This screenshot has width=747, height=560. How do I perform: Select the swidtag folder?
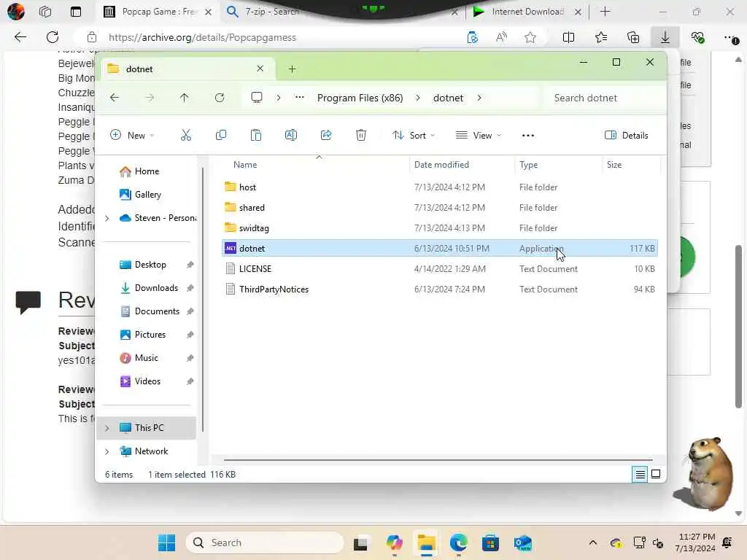[439, 228]
